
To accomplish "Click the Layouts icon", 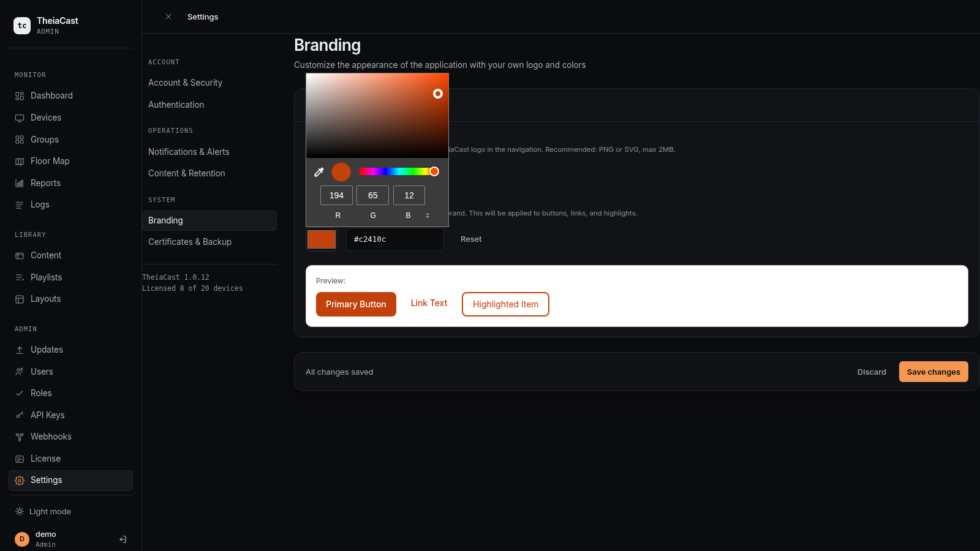I will coord(20,299).
